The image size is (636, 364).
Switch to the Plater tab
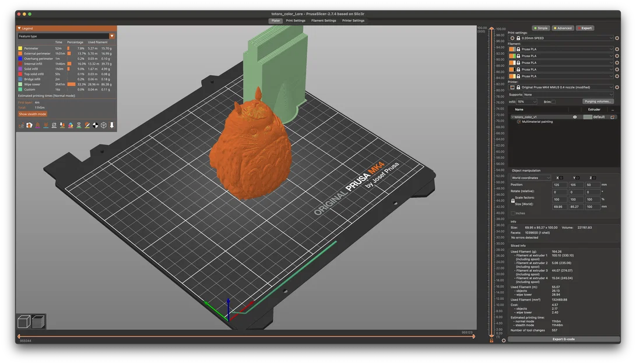pos(276,20)
